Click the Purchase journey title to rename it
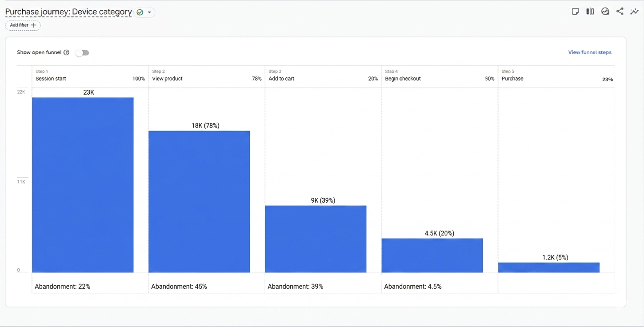 (x=67, y=12)
